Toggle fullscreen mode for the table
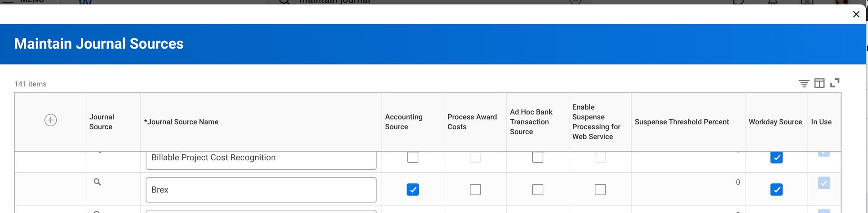Image resolution: width=868 pixels, height=213 pixels. (835, 83)
